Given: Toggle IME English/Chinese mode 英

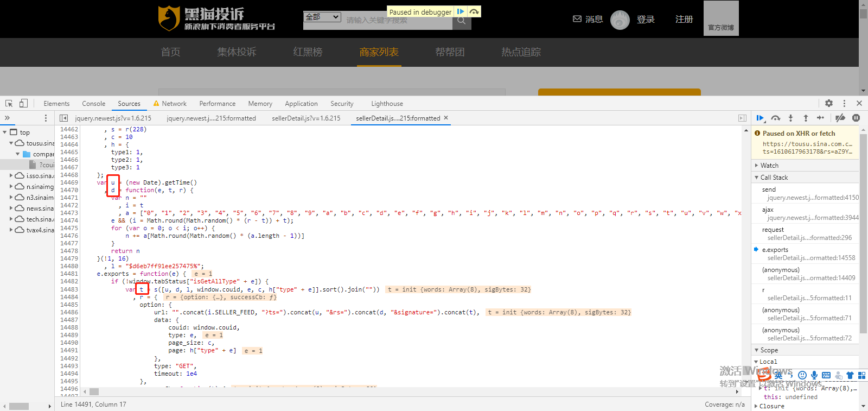Looking at the screenshot, I should (778, 375).
